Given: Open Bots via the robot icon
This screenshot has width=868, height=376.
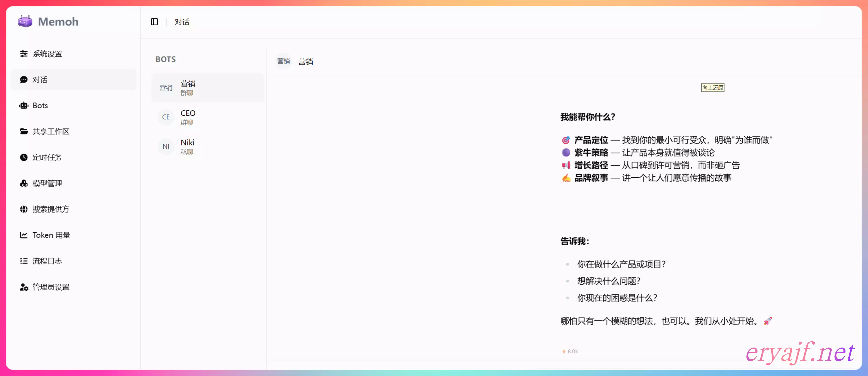Looking at the screenshot, I should pos(24,106).
